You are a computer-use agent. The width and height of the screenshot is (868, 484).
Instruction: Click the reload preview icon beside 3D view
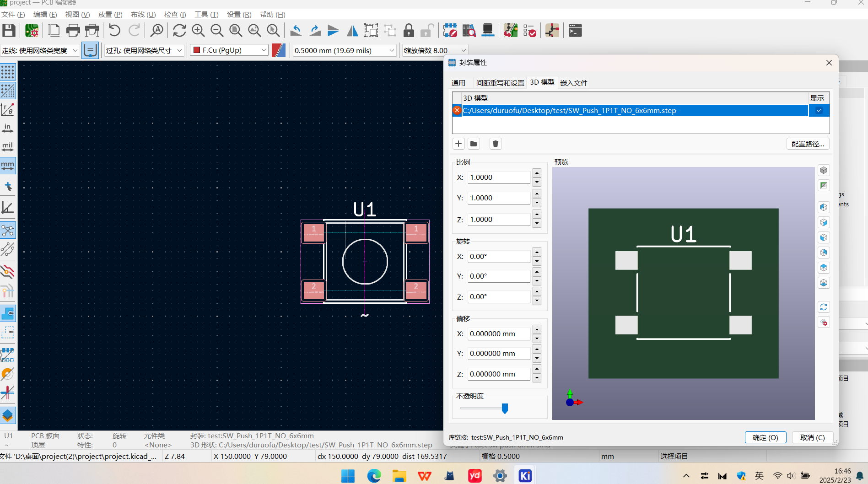(x=824, y=307)
